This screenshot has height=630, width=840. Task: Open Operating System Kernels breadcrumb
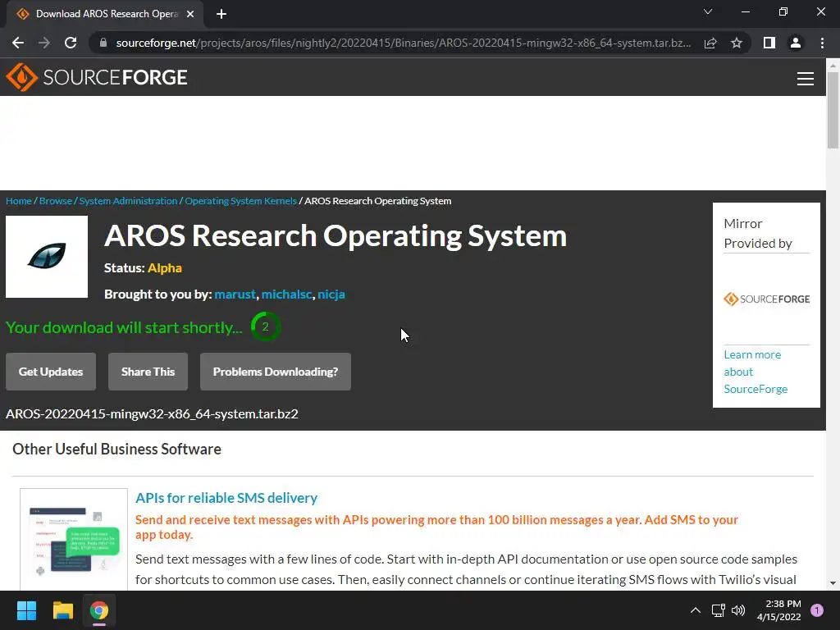tap(240, 201)
